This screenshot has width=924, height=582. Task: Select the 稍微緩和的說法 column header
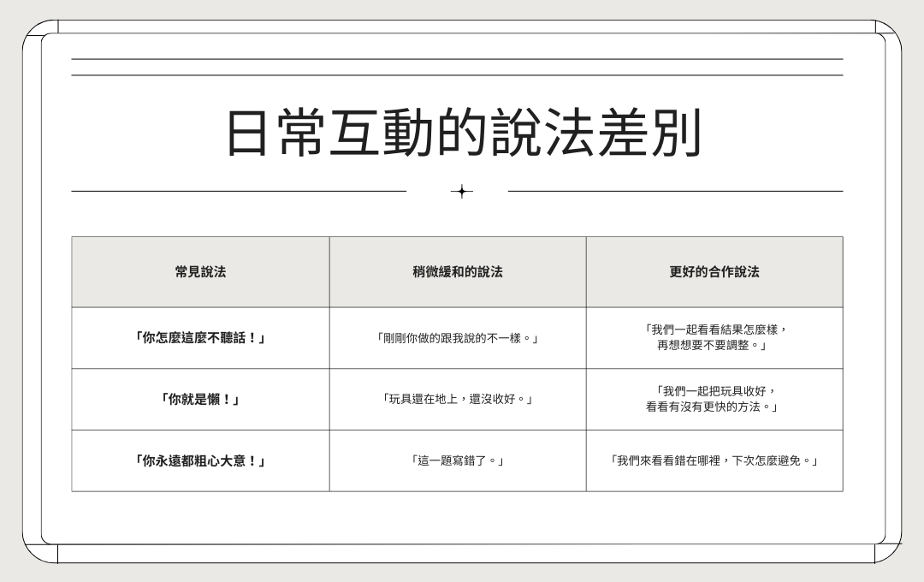[458, 272]
